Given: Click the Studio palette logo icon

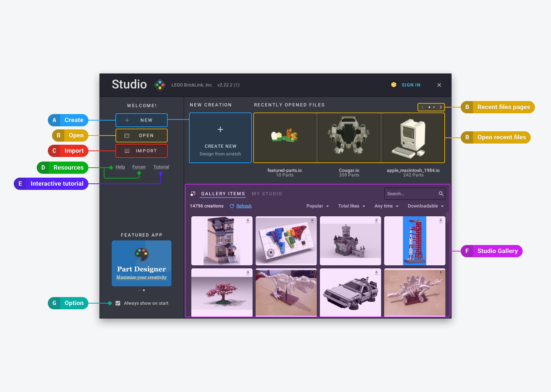Looking at the screenshot, I should 160,85.
